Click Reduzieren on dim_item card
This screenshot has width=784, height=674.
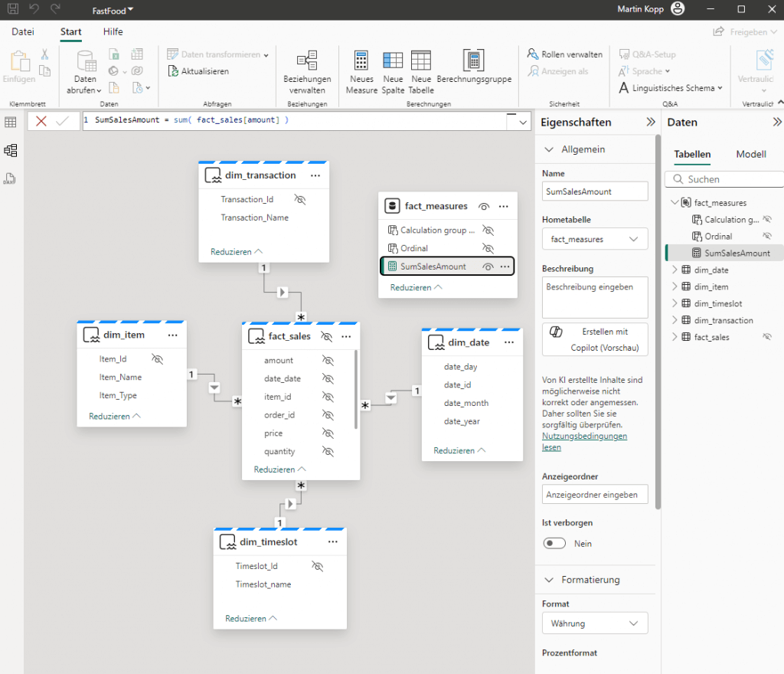tap(115, 416)
